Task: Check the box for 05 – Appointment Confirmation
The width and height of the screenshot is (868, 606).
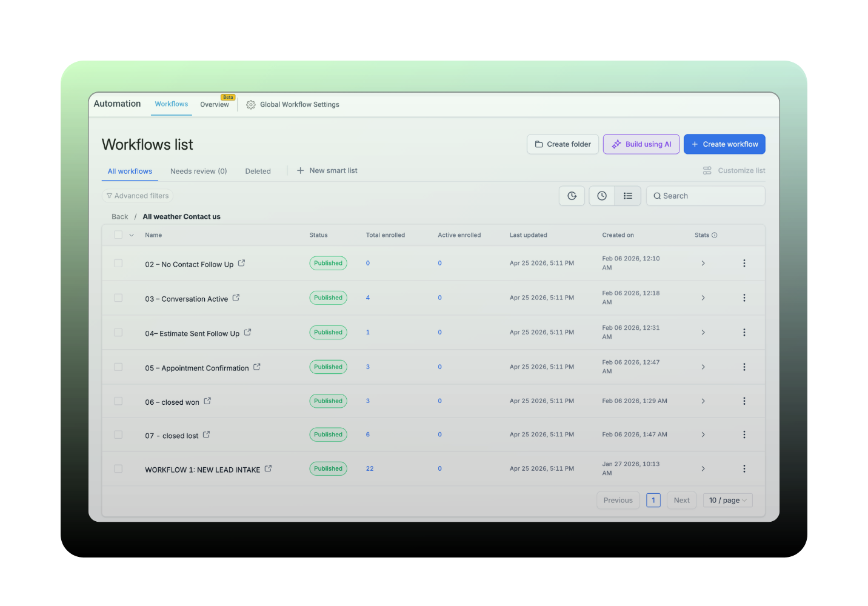Action: 118,367
